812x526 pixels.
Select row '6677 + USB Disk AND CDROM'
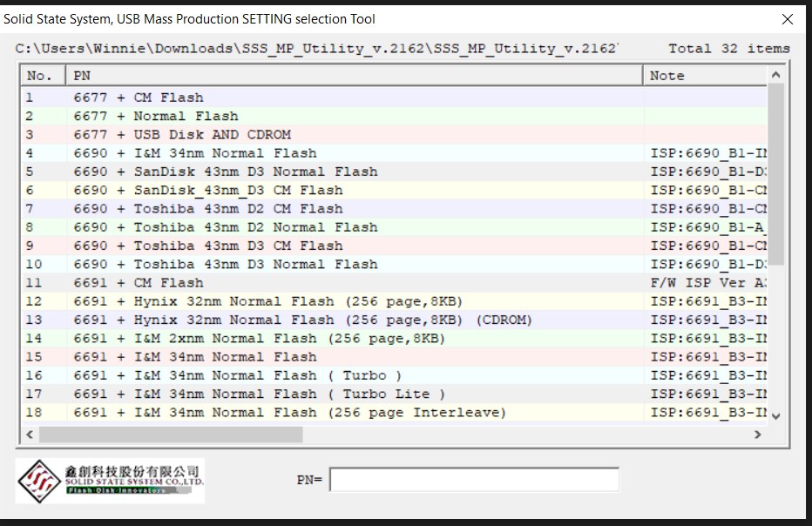click(x=395, y=135)
